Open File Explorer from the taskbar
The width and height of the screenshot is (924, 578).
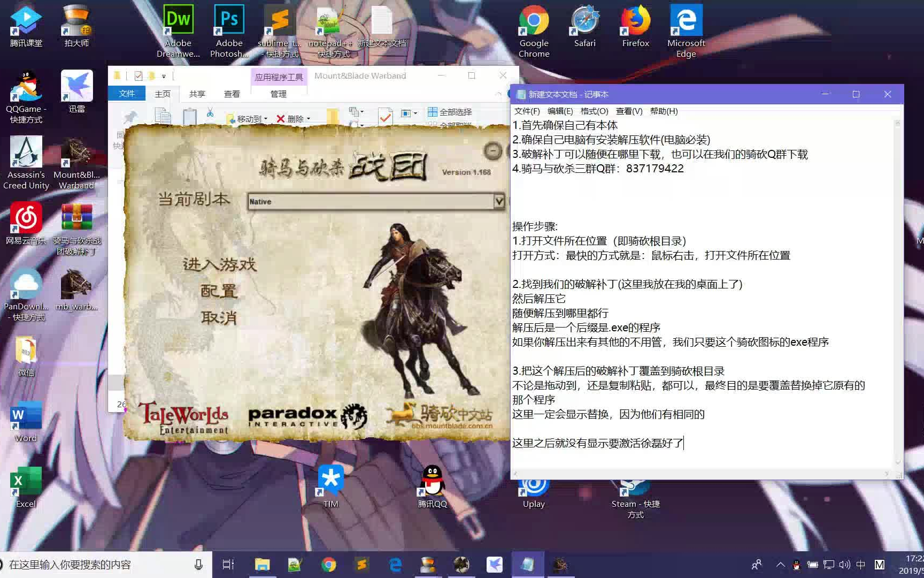[262, 565]
